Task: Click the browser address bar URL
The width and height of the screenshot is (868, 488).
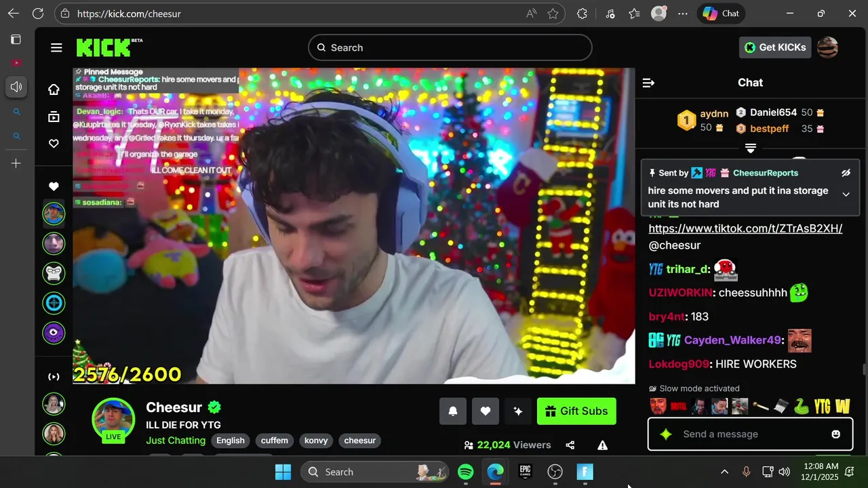Action: coord(129,14)
